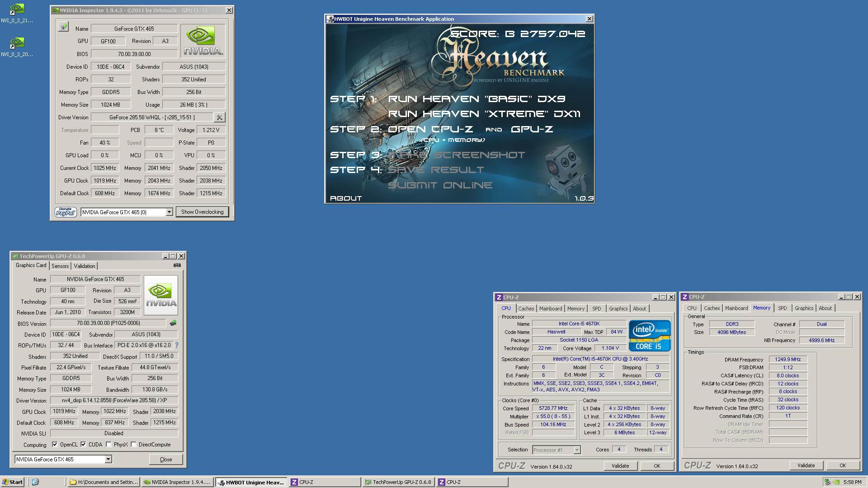Screen dimensions: 868x488
Task: Click the NVIDIA system tray icon
Action: [x=836, y=482]
